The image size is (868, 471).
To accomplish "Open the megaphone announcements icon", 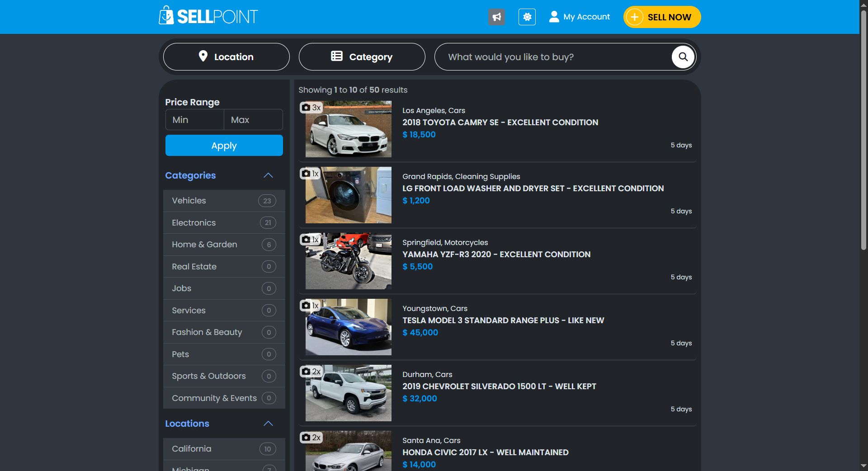I will [x=496, y=17].
